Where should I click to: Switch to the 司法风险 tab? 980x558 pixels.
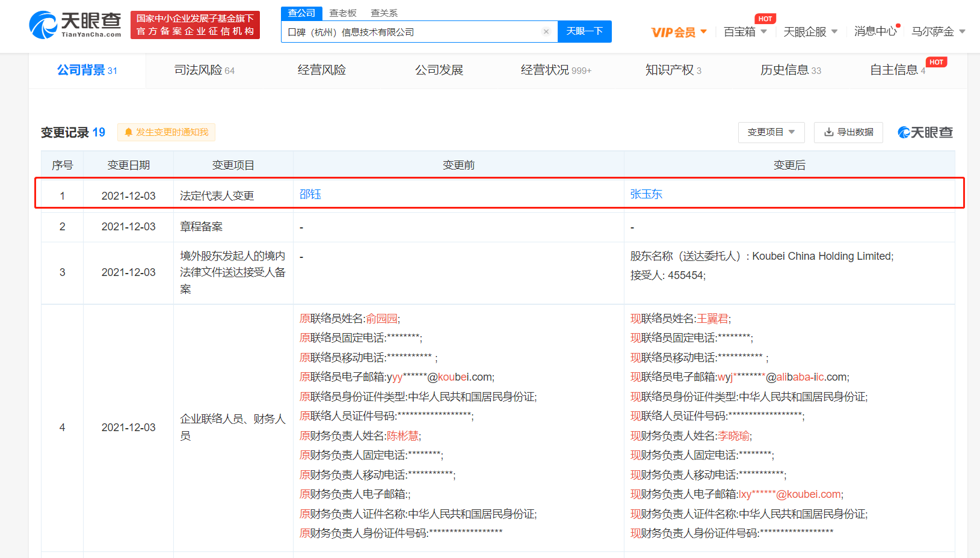tap(204, 70)
